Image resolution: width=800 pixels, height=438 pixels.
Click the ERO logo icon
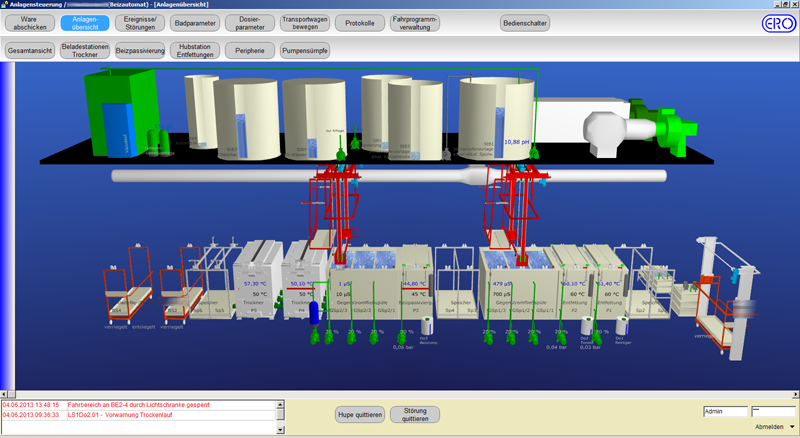coord(776,22)
